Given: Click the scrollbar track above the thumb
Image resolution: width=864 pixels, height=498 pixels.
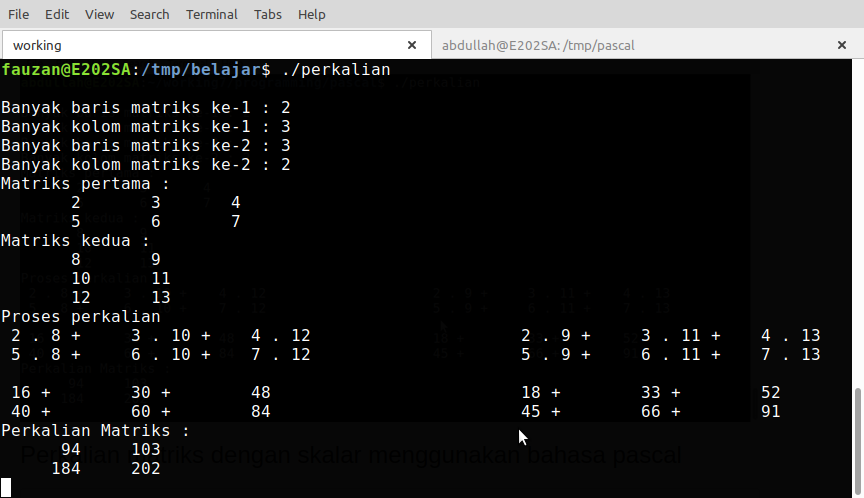Looking at the screenshot, I should [x=857, y=220].
